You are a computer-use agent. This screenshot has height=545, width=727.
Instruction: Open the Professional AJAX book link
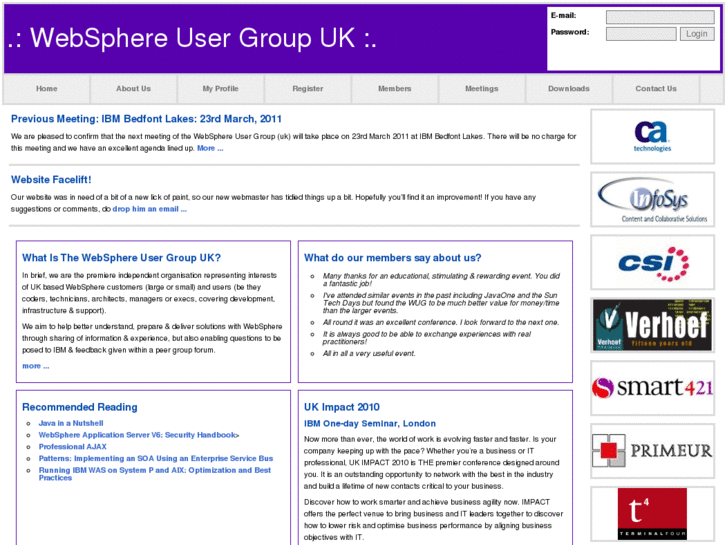73,447
